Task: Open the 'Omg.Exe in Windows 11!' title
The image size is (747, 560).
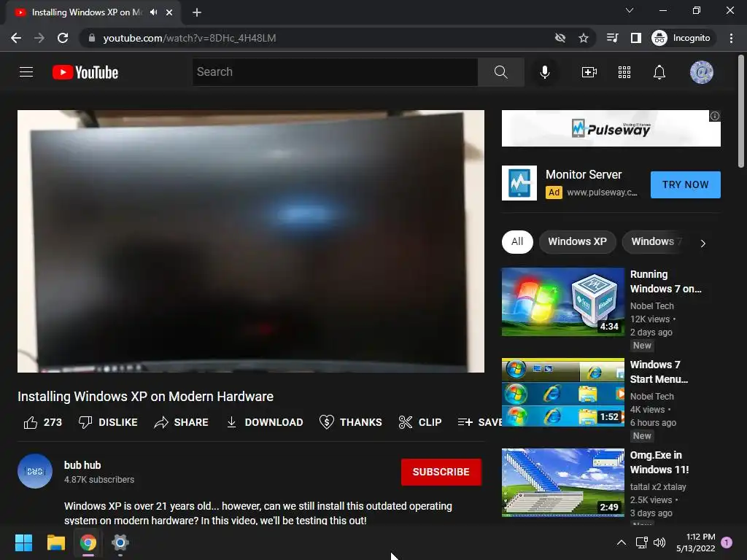Action: pyautogui.click(x=659, y=462)
